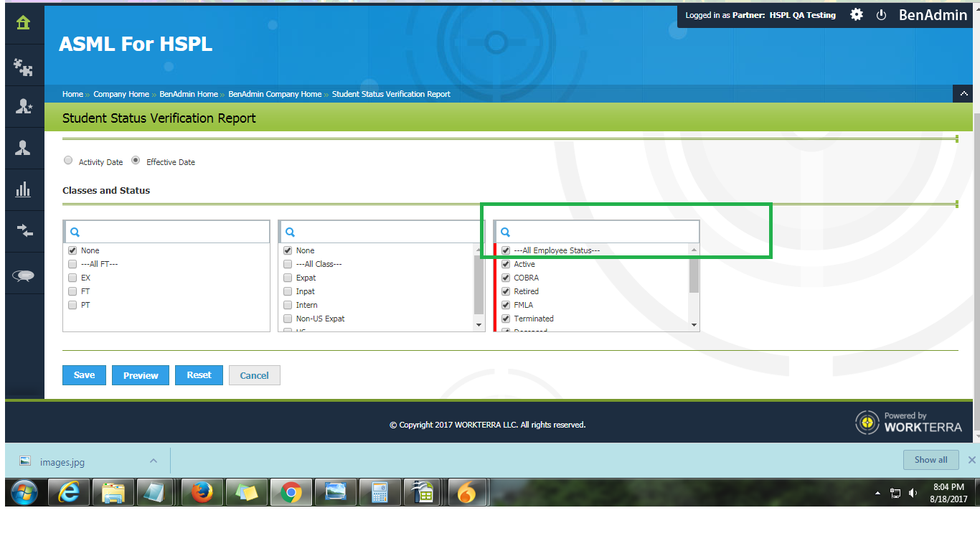Image resolution: width=980 pixels, height=551 pixels.
Task: Click the power logout icon
Action: click(882, 14)
